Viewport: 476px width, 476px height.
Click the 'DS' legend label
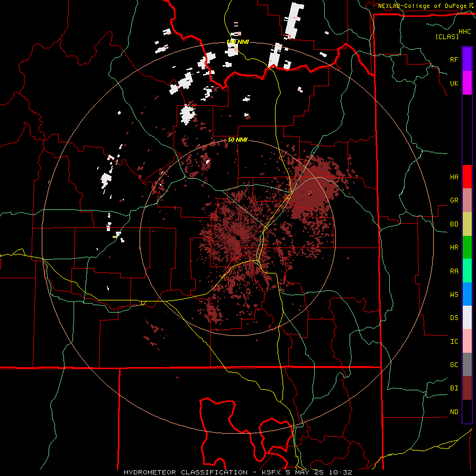tap(454, 318)
